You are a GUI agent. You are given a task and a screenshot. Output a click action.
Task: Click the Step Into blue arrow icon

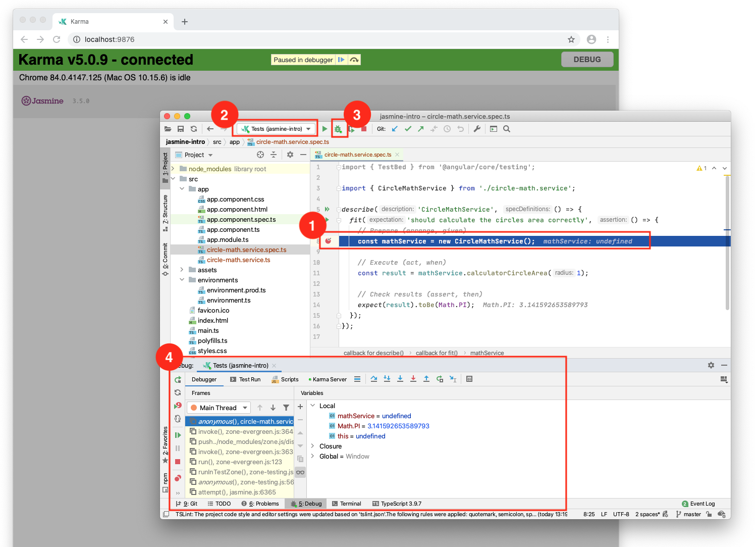[400, 379]
